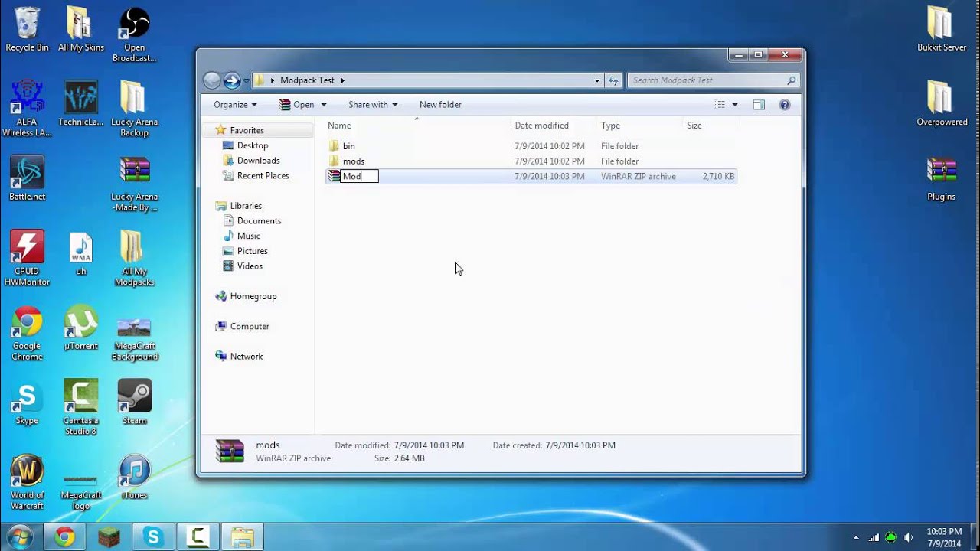Show the preview pane in Explorer
Image resolution: width=980 pixels, height=551 pixels.
click(759, 105)
